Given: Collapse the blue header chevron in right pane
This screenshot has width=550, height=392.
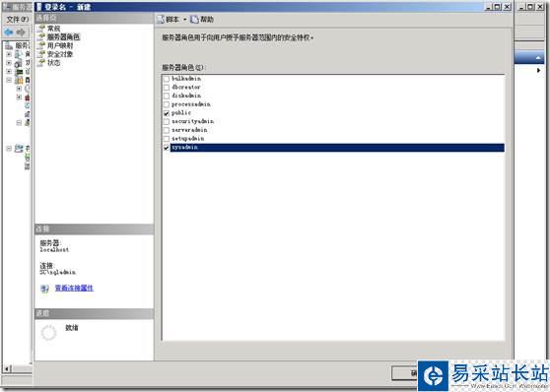Looking at the screenshot, I should [538, 57].
